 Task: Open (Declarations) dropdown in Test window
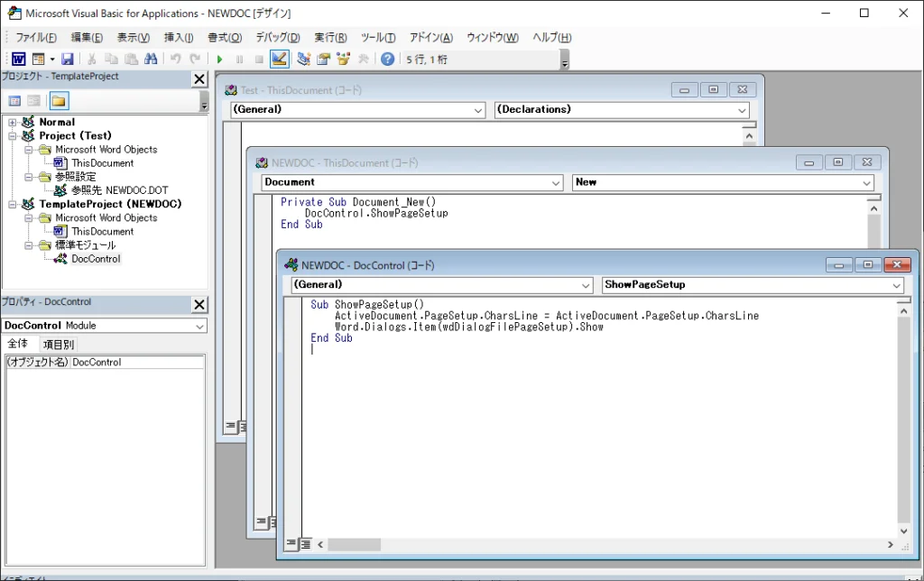[742, 110]
